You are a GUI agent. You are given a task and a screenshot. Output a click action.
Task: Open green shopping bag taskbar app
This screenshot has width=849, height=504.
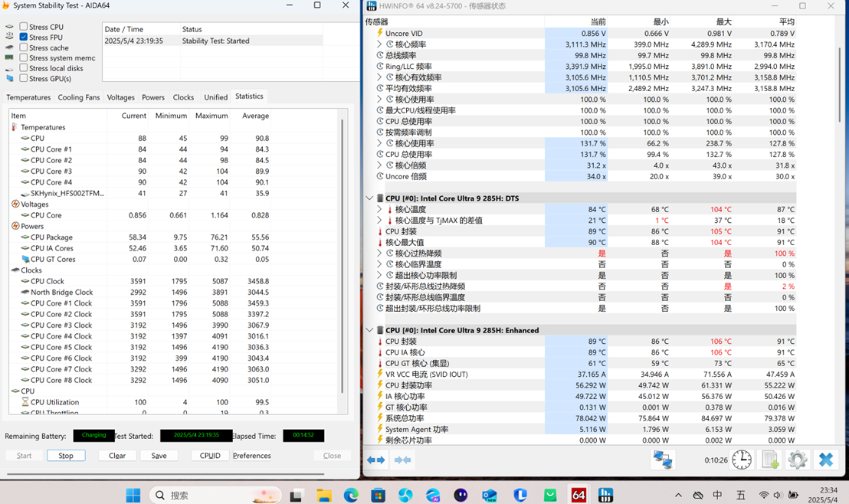pos(550,495)
